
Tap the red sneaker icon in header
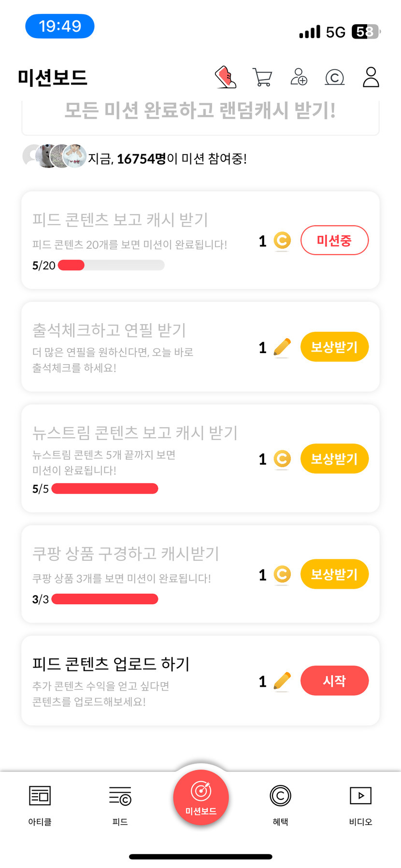coord(226,77)
